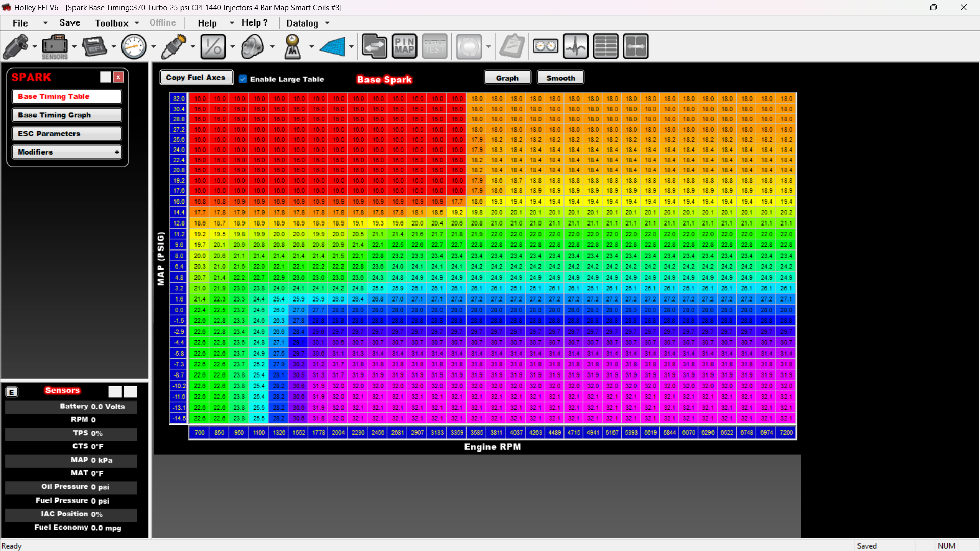The height and width of the screenshot is (551, 980).
Task: Click the heartbeat datalog graph icon
Action: click(x=576, y=46)
